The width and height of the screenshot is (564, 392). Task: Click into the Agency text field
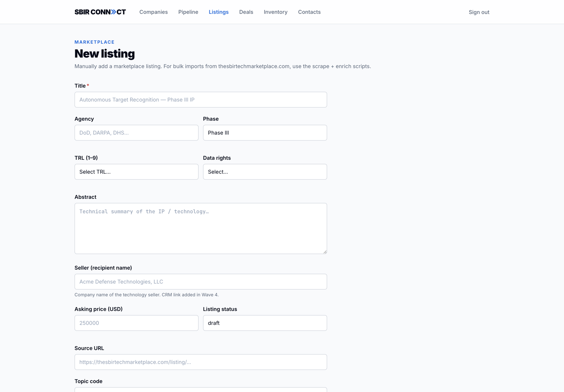pyautogui.click(x=136, y=133)
